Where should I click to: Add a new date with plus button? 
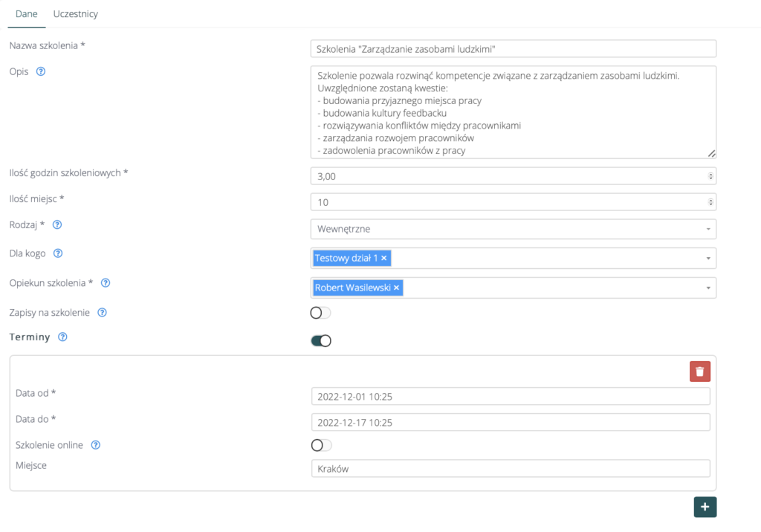click(705, 507)
